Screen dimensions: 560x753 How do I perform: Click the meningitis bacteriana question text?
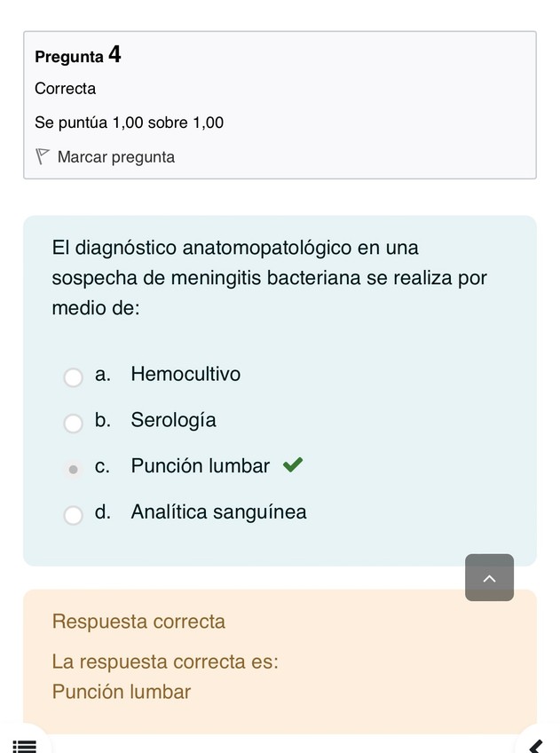point(270,278)
